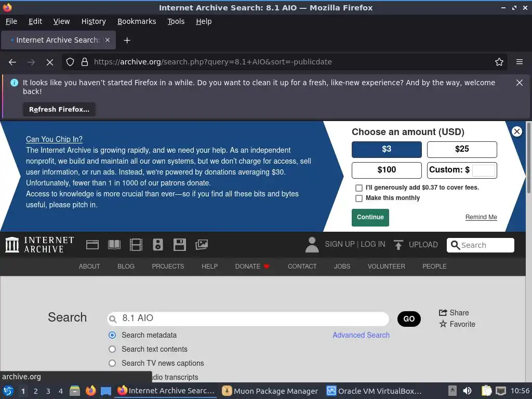The width and height of the screenshot is (532, 399).
Task: Go back with the browser back arrow
Action: click(12, 62)
